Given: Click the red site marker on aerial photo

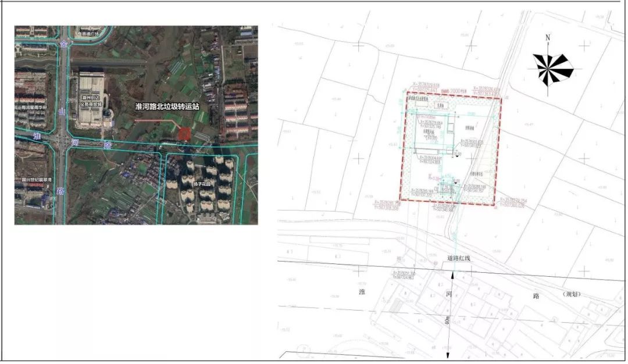Looking at the screenshot, I should point(183,134).
